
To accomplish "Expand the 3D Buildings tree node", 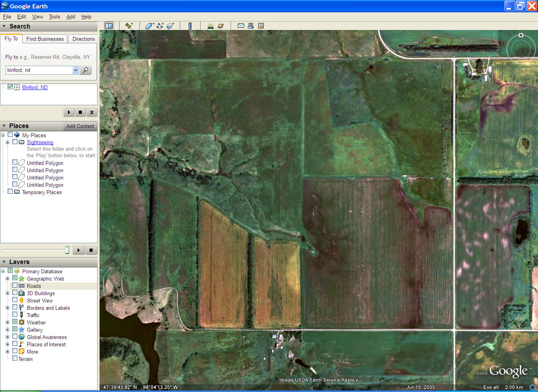I will [7, 293].
